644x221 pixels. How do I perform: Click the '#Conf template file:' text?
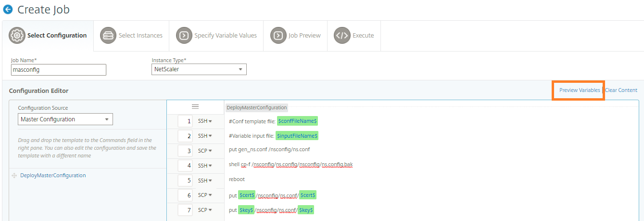[x=252, y=121]
